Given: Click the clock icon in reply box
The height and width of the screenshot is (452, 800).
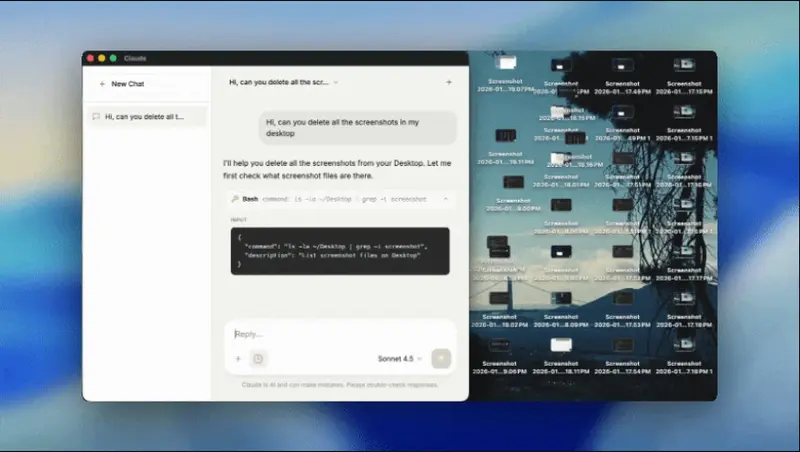Looking at the screenshot, I should coord(258,358).
